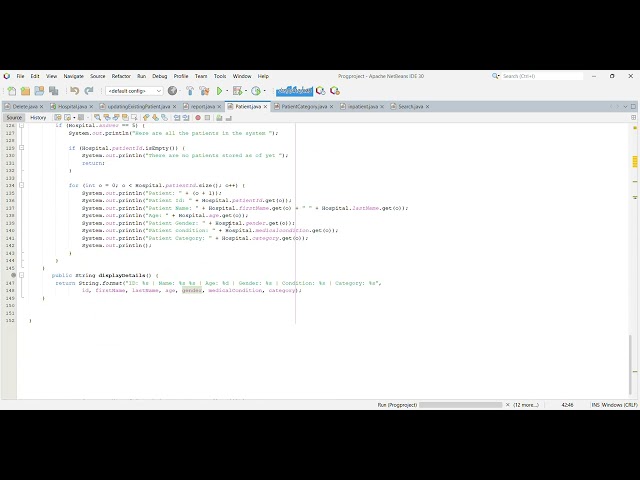This screenshot has width=640, height=480.
Task: Open the default config dropdown
Action: (134, 91)
